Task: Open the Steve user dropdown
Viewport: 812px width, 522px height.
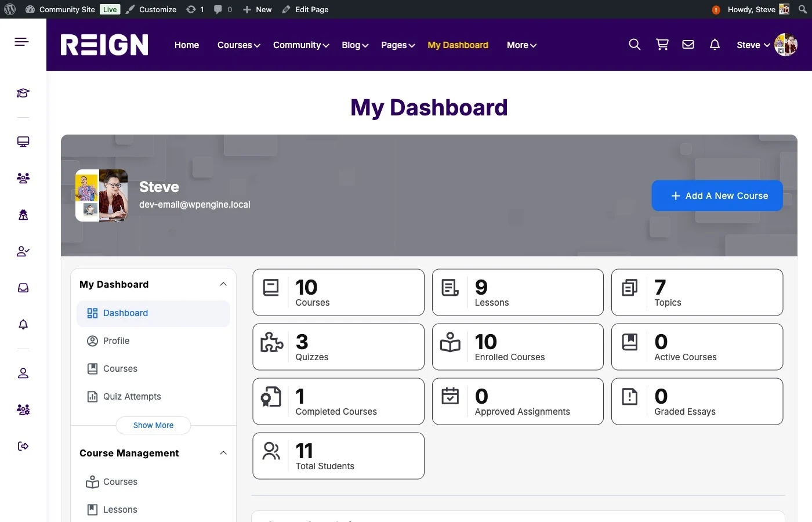Action: click(x=753, y=45)
